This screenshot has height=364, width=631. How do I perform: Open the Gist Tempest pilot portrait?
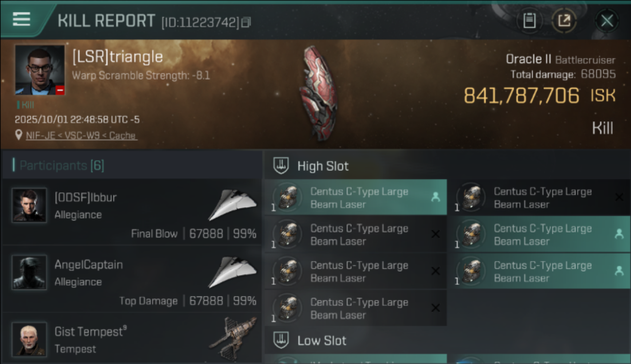click(29, 339)
